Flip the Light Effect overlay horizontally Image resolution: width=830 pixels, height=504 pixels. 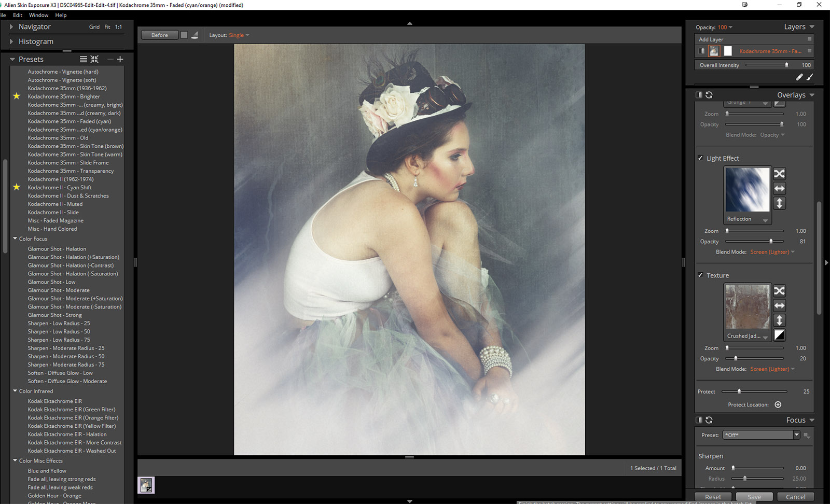(x=779, y=188)
